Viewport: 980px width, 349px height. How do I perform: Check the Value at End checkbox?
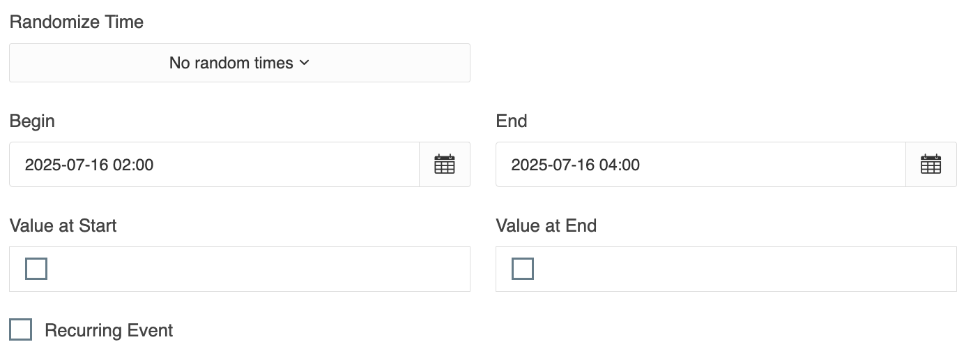point(523,269)
